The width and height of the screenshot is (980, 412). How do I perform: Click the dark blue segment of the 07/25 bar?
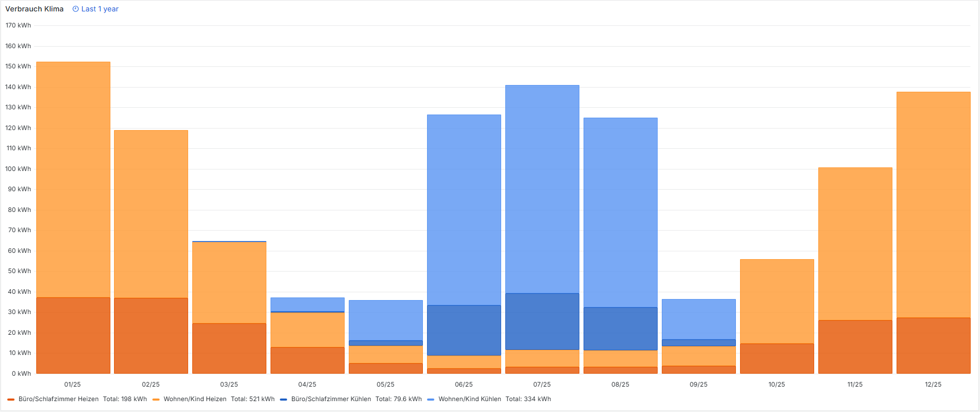click(x=542, y=321)
